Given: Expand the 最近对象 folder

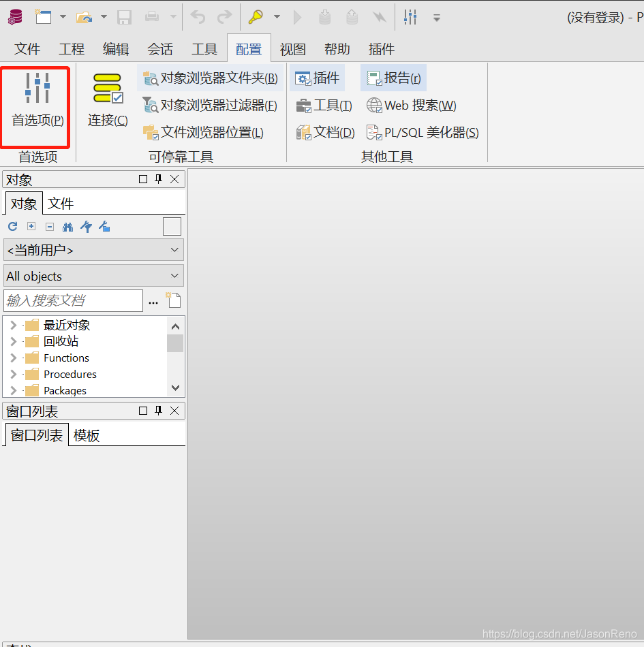Looking at the screenshot, I should 13,325.
